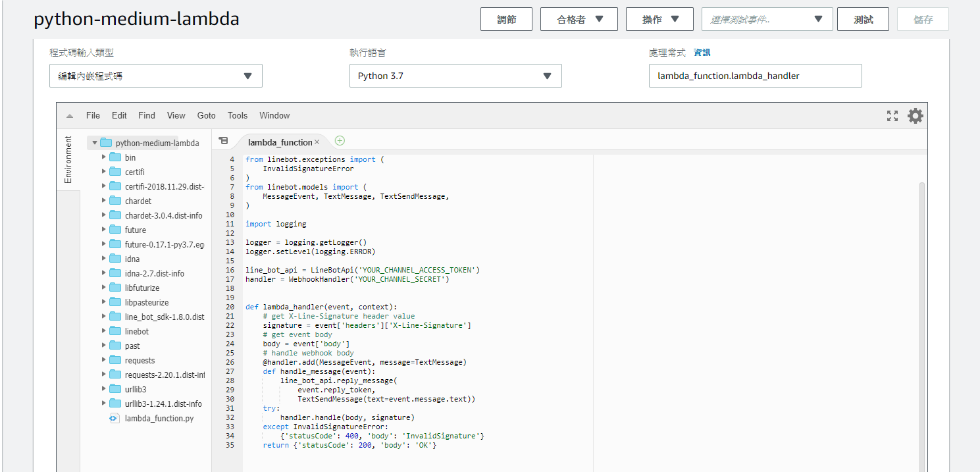Click the editor vertical scrollbar
The width and height of the screenshot is (980, 472).
(x=922, y=326)
